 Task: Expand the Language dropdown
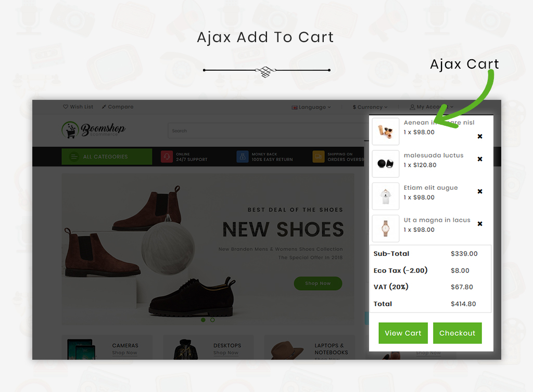[x=311, y=107]
